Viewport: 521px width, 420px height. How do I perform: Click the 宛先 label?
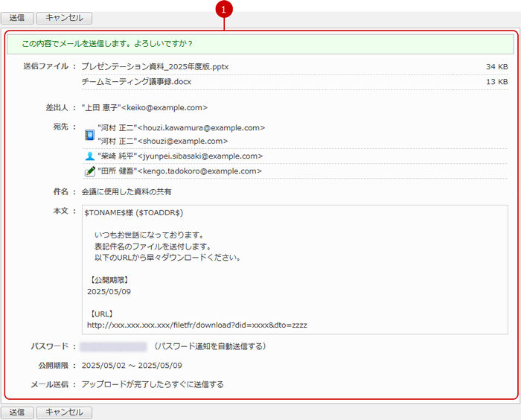61,127
